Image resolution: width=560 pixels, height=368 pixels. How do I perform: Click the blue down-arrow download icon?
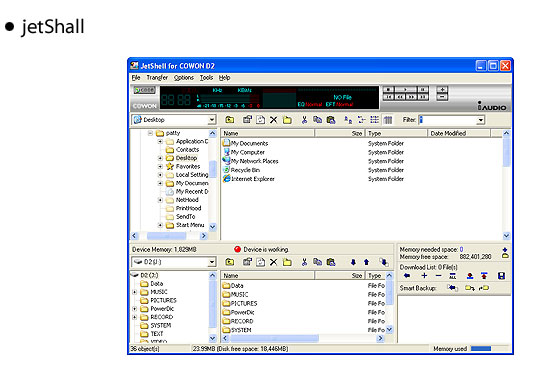point(353,262)
